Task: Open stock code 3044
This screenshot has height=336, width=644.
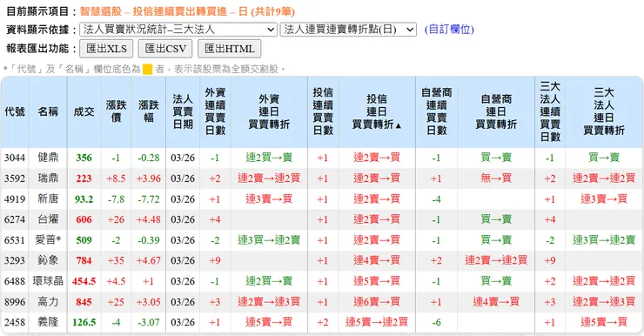Action: click(15, 158)
